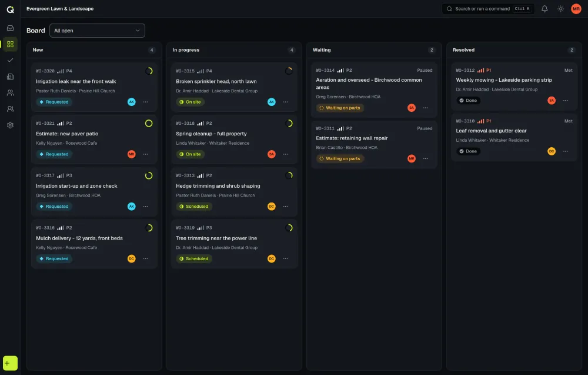The height and width of the screenshot is (375, 588).
Task: Click the notifications bell icon
Action: tap(544, 9)
